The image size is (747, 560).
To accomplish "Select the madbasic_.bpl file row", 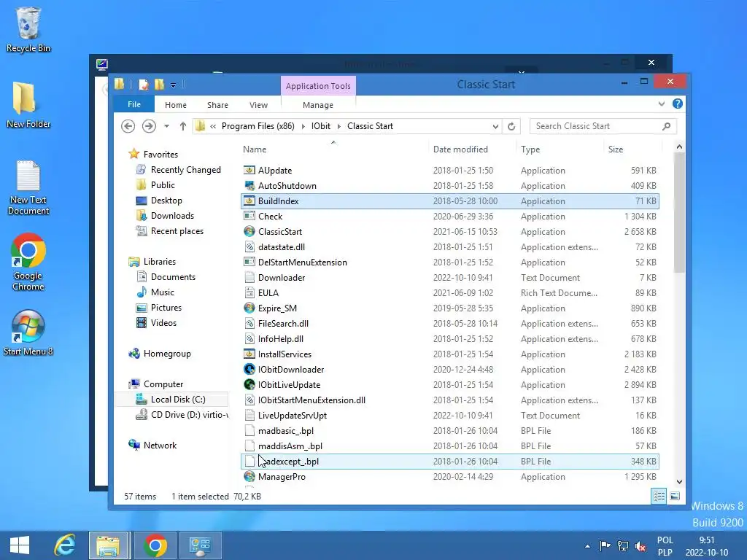I will [x=449, y=430].
